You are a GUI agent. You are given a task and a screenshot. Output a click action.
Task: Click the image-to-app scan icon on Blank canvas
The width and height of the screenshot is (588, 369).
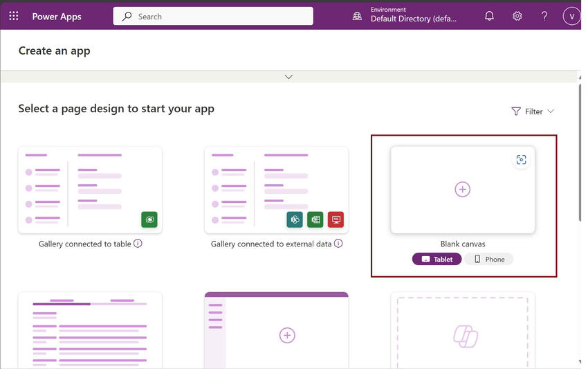522,160
